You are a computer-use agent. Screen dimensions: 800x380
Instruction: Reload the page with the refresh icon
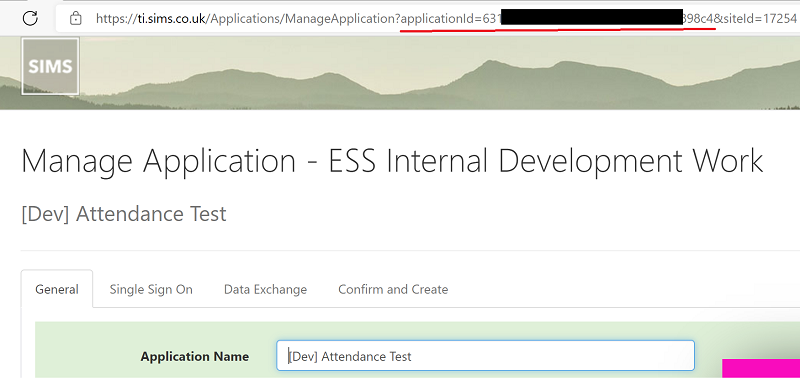[x=31, y=18]
